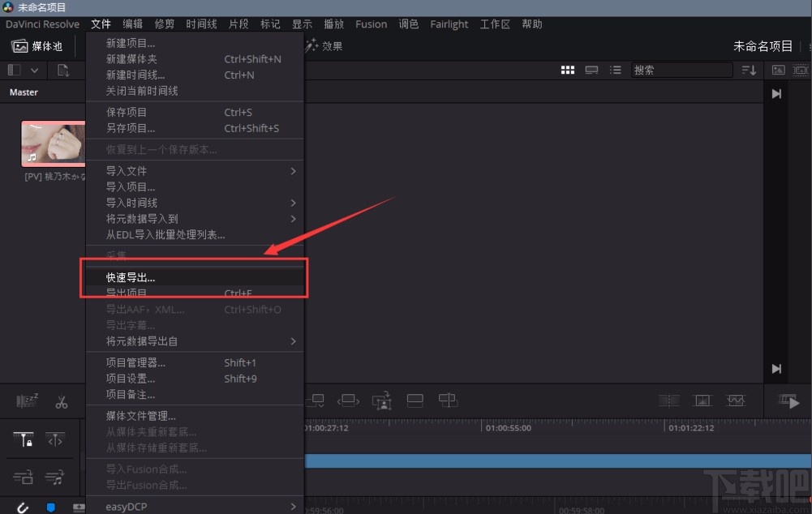Viewport: 812px width, 514px height.
Task: Expand the 导入文件 submenu
Action: coord(195,171)
